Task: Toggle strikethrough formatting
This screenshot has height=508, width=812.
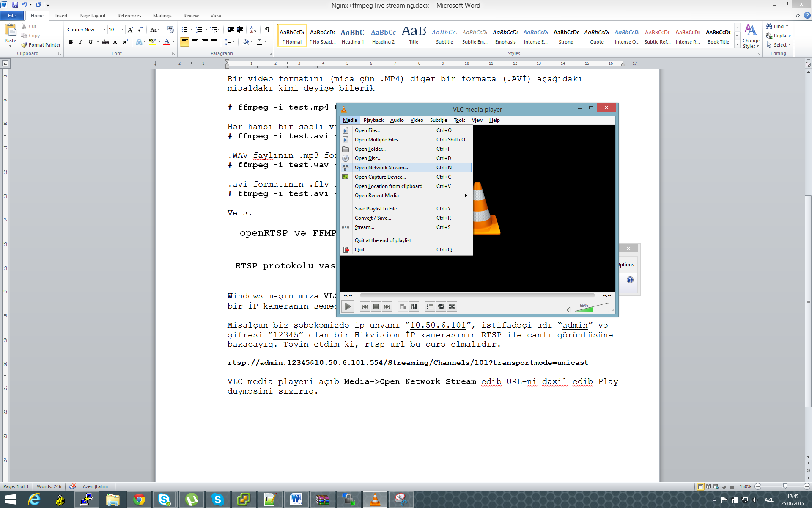Action: [x=106, y=42]
